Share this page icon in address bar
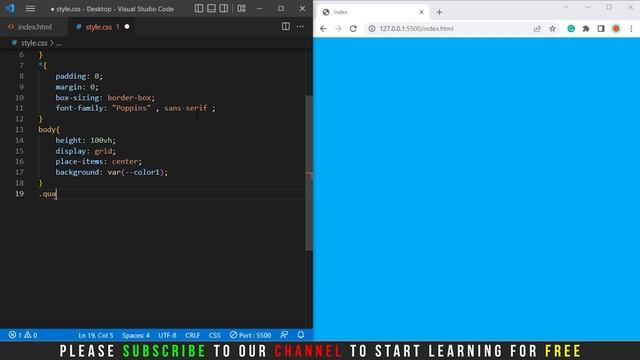640x360 pixels. (x=537, y=29)
